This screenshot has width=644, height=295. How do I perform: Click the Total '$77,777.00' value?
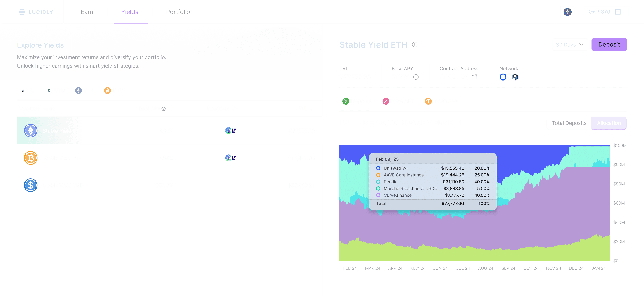click(452, 203)
